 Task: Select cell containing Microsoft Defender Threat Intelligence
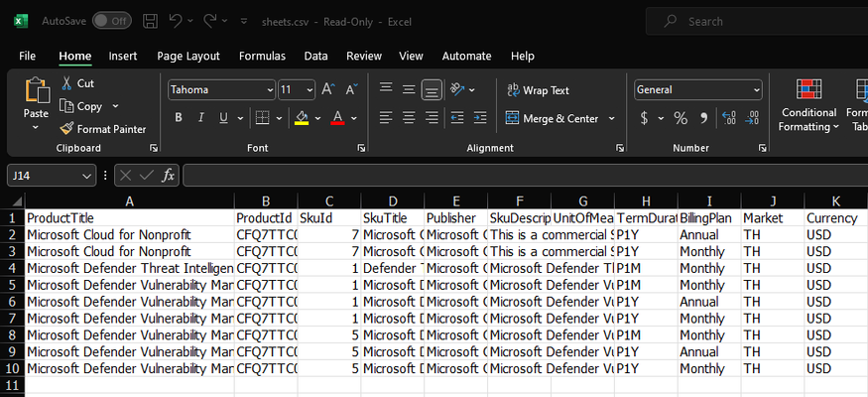click(x=130, y=269)
